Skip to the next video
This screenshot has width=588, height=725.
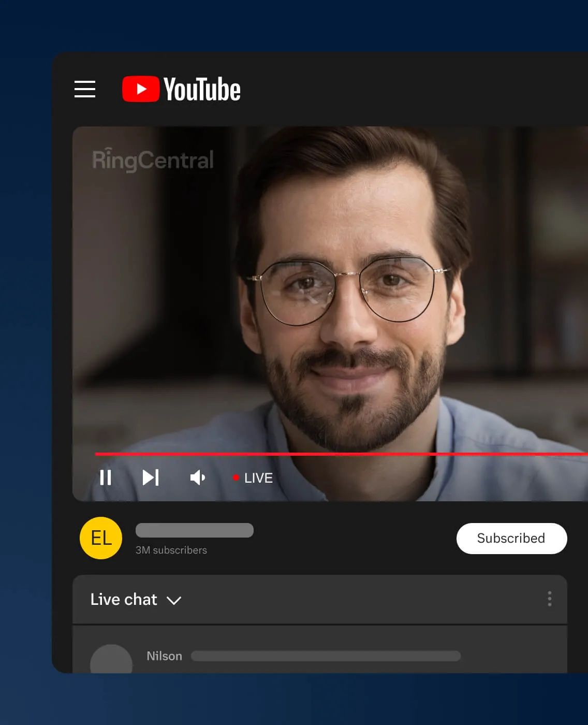pos(151,477)
